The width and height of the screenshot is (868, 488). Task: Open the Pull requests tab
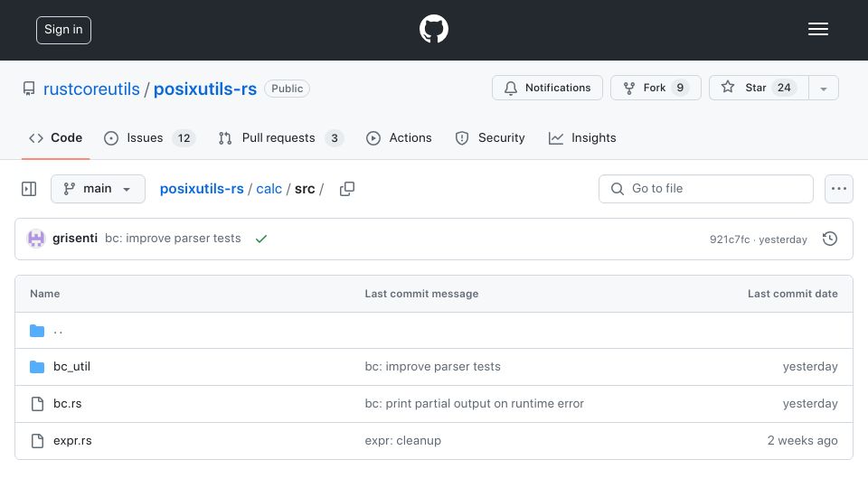[280, 137]
